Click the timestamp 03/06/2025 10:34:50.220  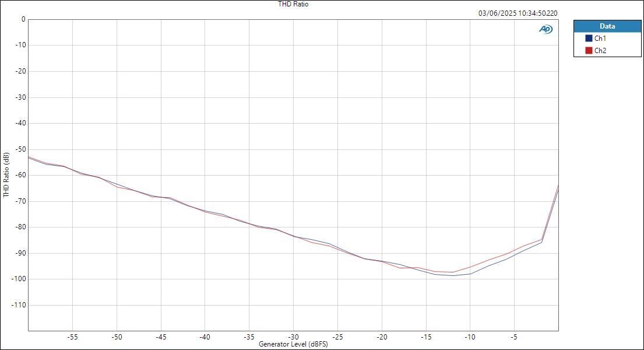(517, 12)
